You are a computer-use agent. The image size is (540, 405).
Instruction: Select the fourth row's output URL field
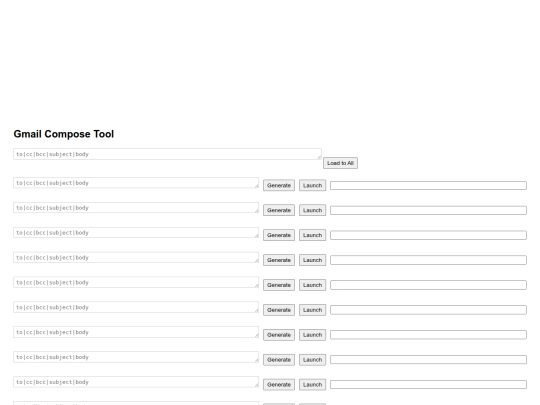click(428, 260)
